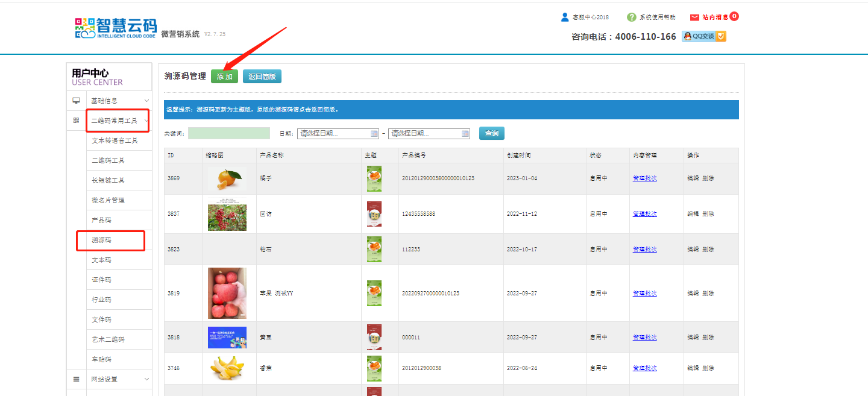Click the 关键词 search input field
This screenshot has height=396, width=868.
[228, 133]
